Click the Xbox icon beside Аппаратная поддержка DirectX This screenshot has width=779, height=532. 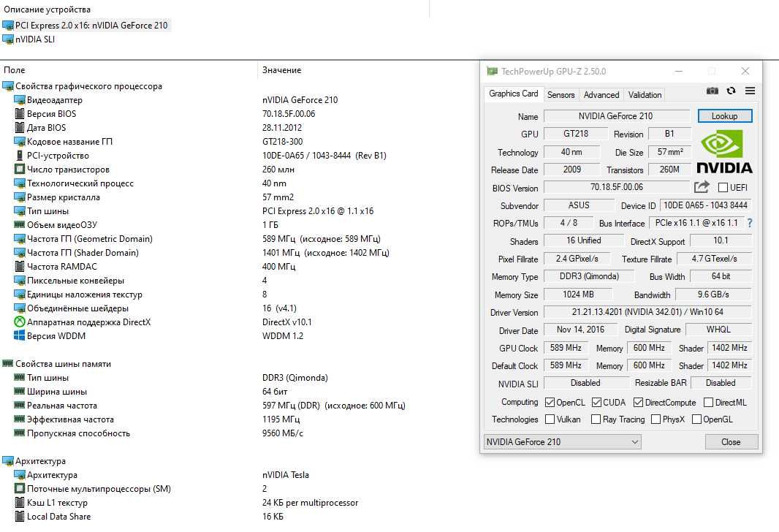click(x=20, y=322)
